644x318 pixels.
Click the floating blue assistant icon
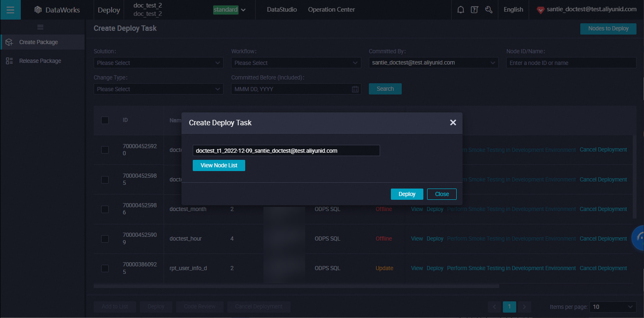click(x=638, y=238)
